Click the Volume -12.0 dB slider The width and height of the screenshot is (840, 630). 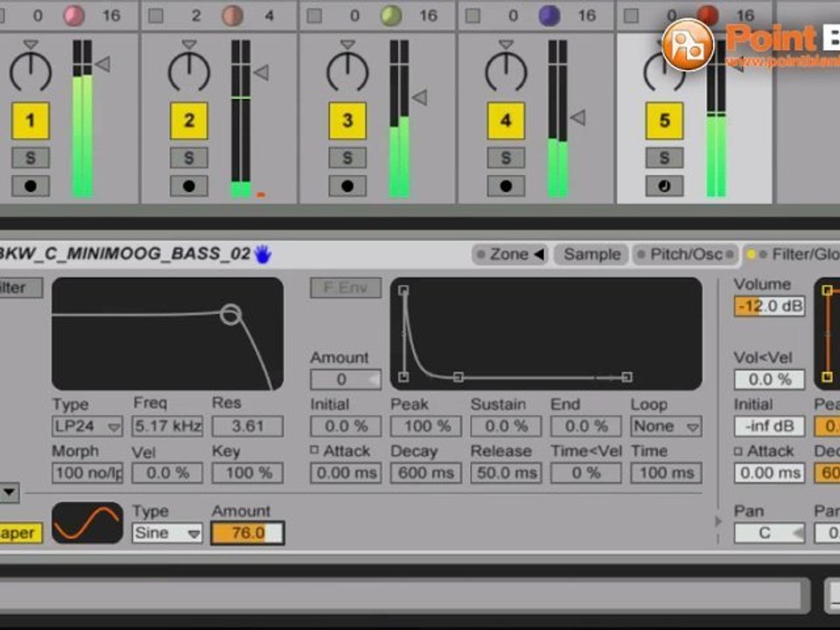(x=769, y=306)
